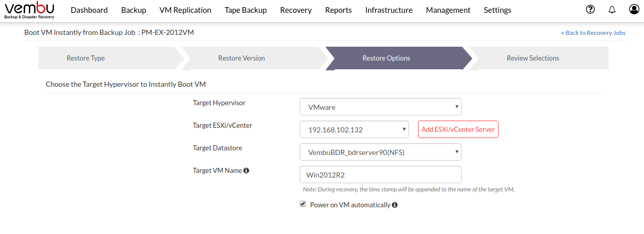The image size is (644, 234).
Task: Click the Vembu logo
Action: coord(29,10)
